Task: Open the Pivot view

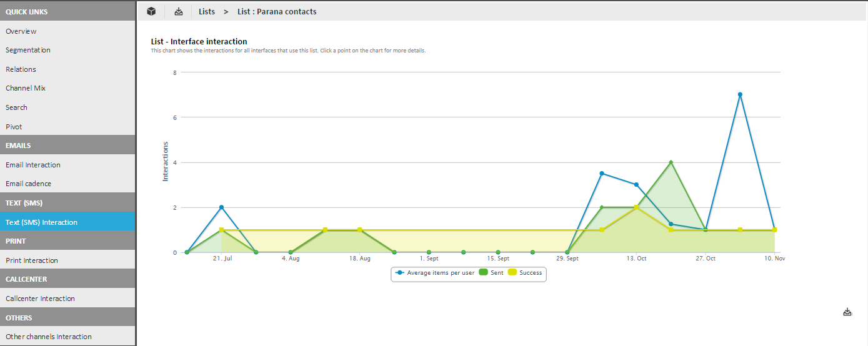Action: (14, 127)
